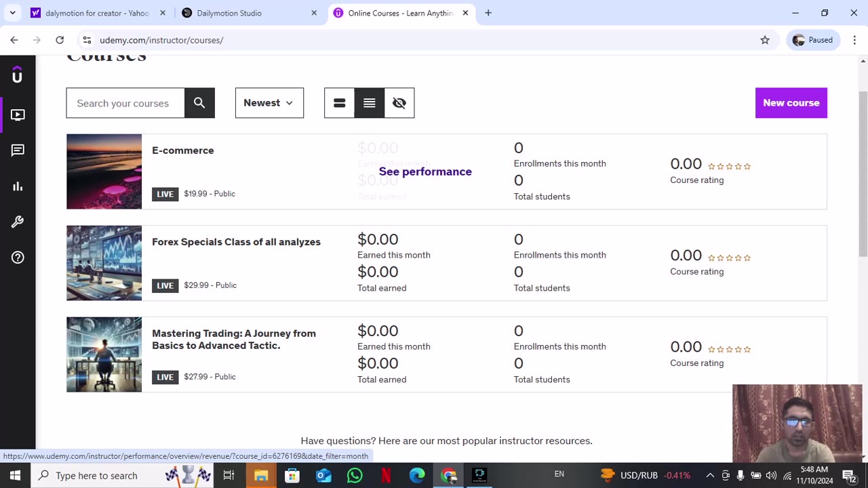Screen dimensions: 868x488
Task: Click star rating of E-commerce course
Action: (x=729, y=166)
